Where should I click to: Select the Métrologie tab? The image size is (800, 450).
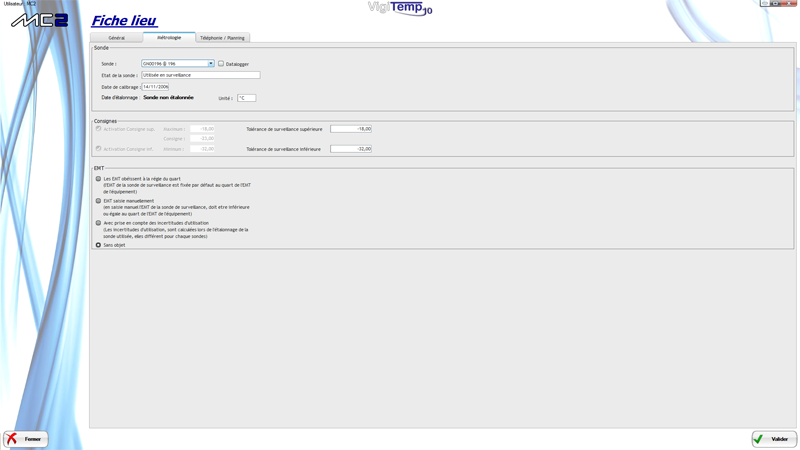[169, 38]
